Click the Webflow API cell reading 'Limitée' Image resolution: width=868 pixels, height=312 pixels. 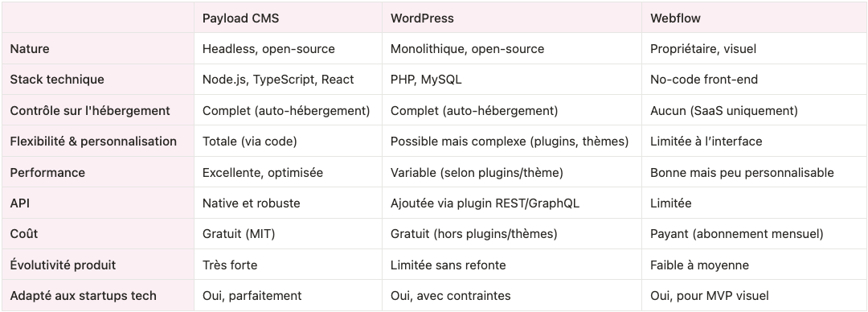(x=754, y=203)
